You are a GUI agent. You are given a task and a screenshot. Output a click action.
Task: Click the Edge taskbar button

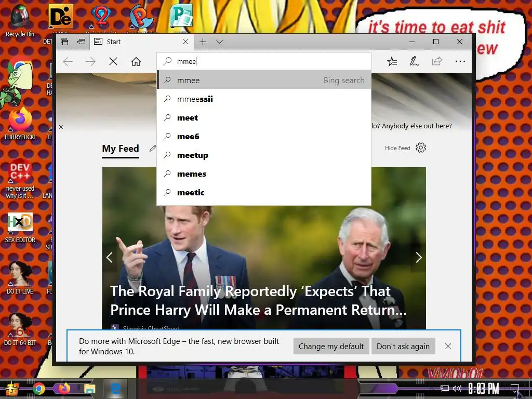pos(115,389)
